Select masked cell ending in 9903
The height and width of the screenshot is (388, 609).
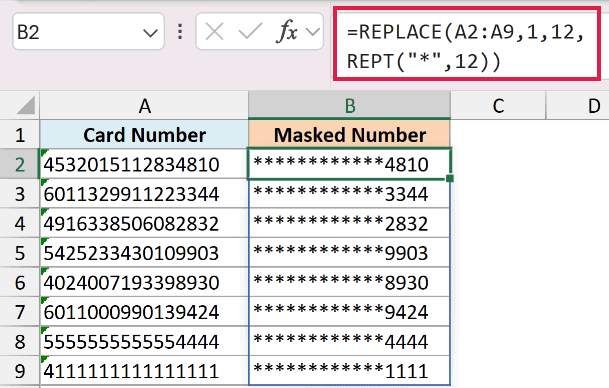coord(349,253)
